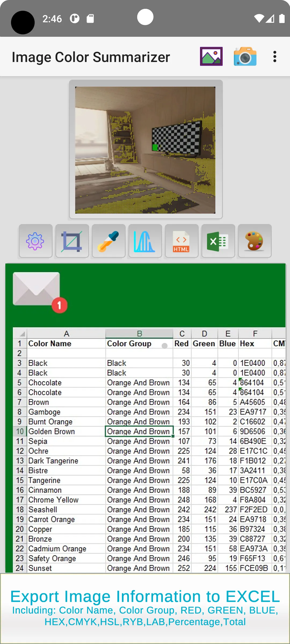Select the 'Gamboge' color name cell
Screen dimensions: 290x644
click(66, 412)
